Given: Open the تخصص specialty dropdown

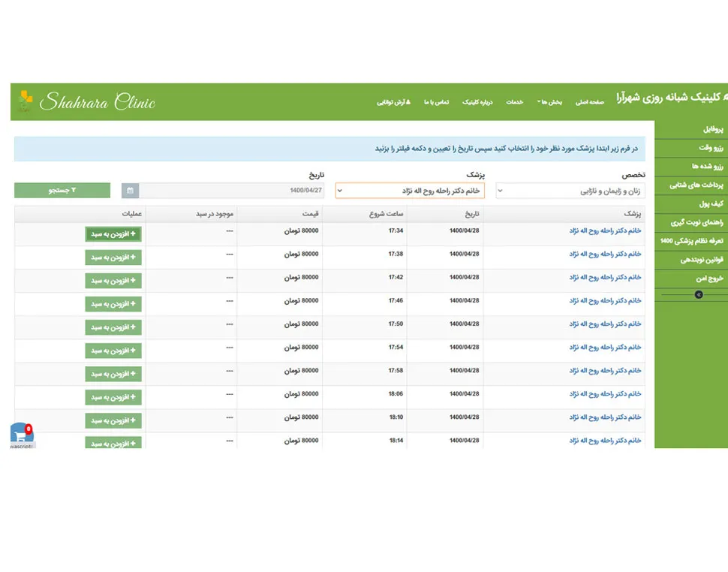Looking at the screenshot, I should (570, 191).
